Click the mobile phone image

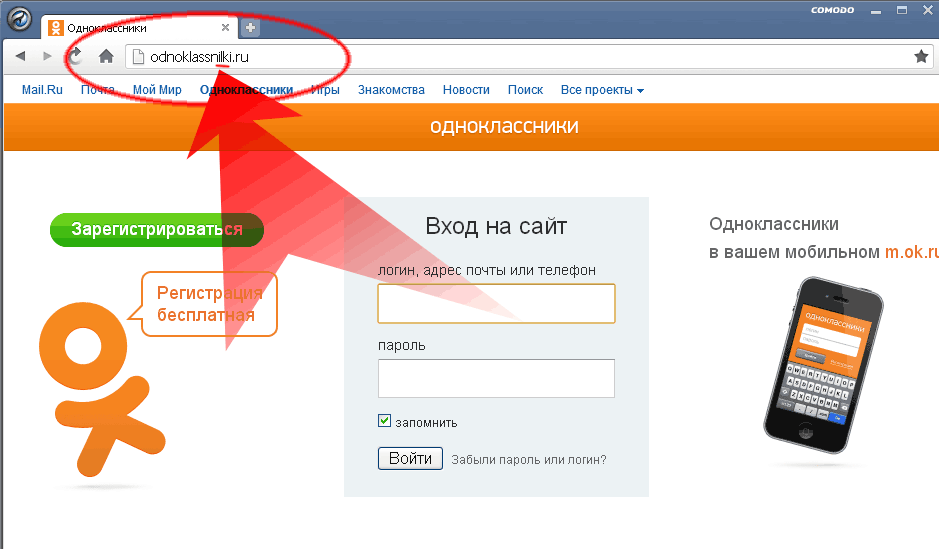(823, 365)
